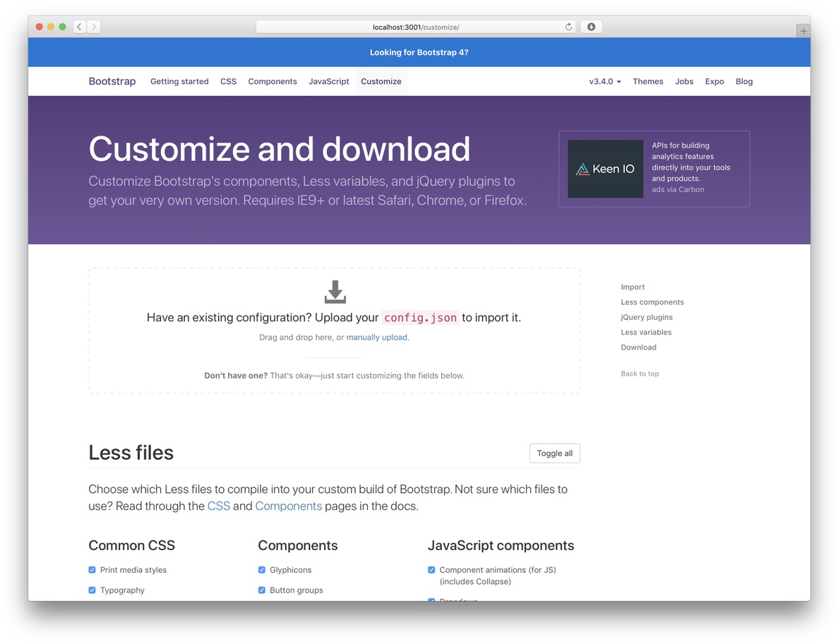
Task: Open the manually upload link
Action: (376, 338)
